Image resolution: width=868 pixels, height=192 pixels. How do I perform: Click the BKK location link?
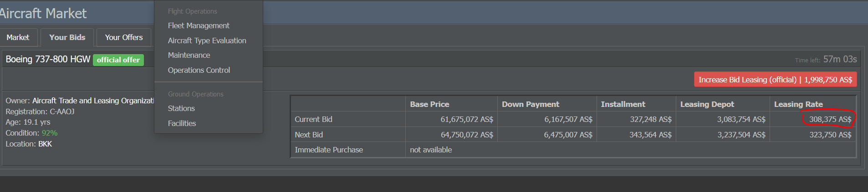45,144
